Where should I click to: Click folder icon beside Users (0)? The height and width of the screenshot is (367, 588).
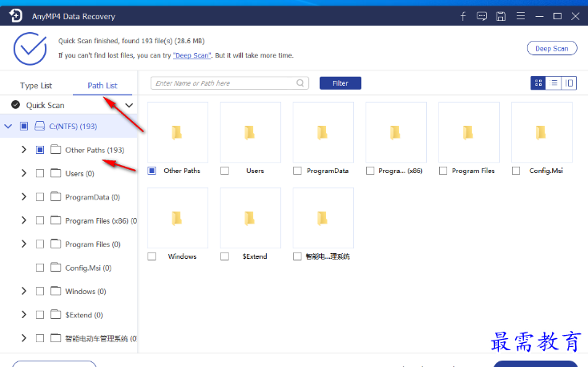coord(55,173)
